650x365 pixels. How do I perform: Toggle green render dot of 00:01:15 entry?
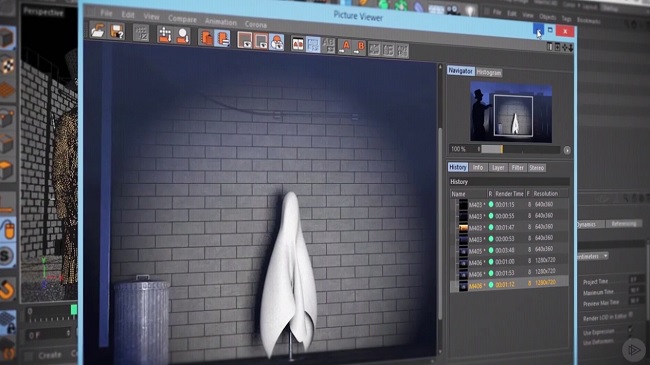pyautogui.click(x=491, y=204)
